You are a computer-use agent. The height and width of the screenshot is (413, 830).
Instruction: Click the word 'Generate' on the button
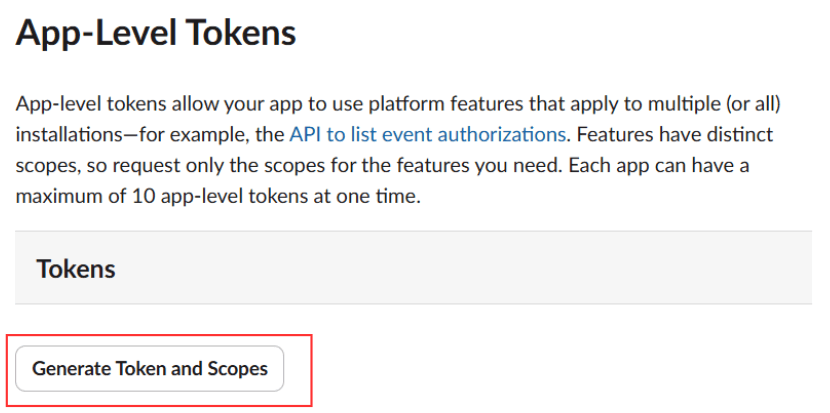(72, 369)
